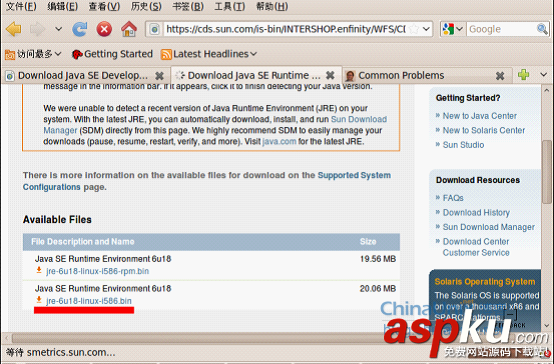The image size is (554, 364).
Task: Click the URL address field
Action: coord(286,29)
